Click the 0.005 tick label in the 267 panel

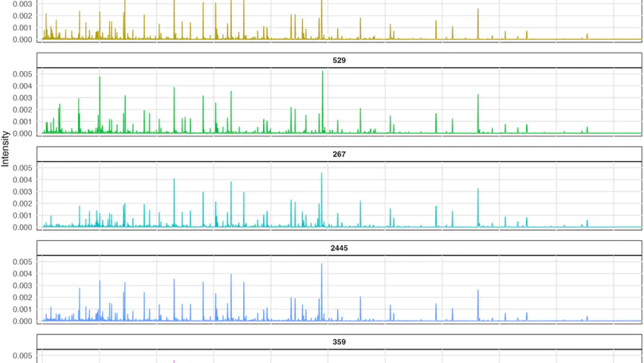[22, 168]
